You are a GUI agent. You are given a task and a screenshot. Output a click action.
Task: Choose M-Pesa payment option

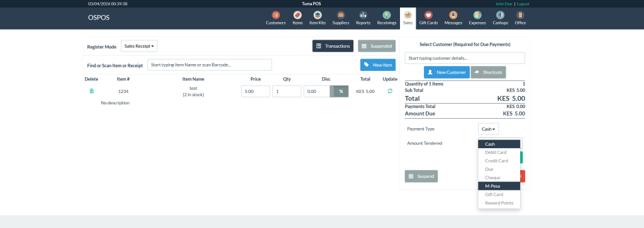(499, 186)
